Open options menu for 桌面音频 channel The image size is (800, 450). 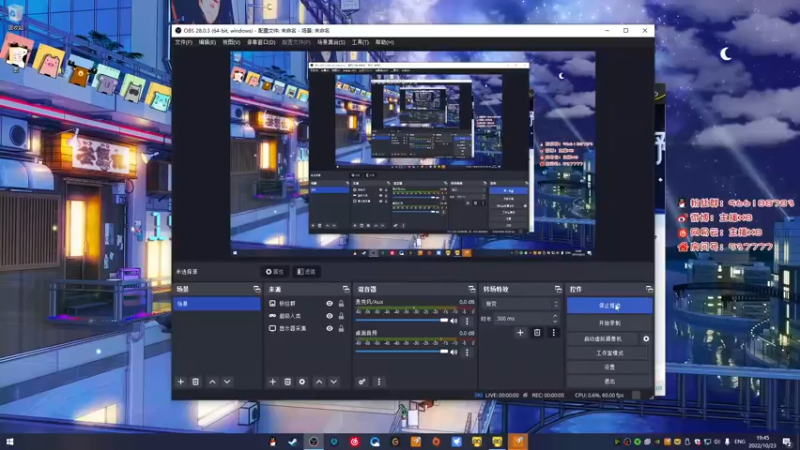(467, 352)
